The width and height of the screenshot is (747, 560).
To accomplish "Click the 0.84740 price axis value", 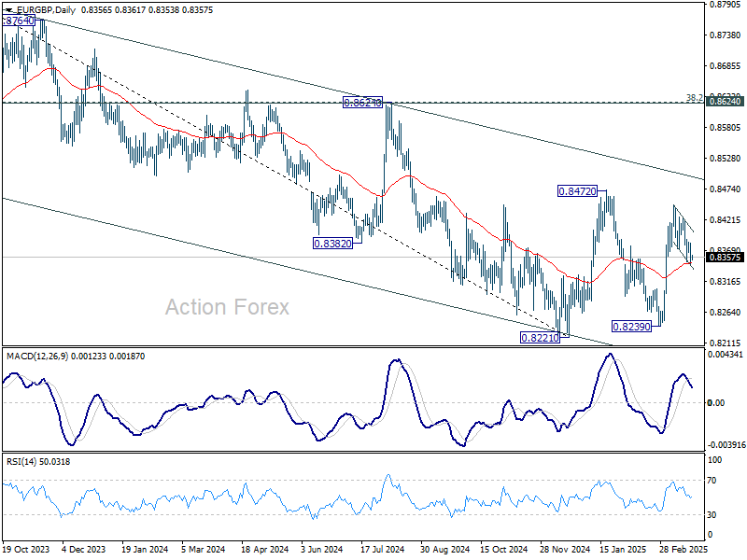I will tap(726, 189).
